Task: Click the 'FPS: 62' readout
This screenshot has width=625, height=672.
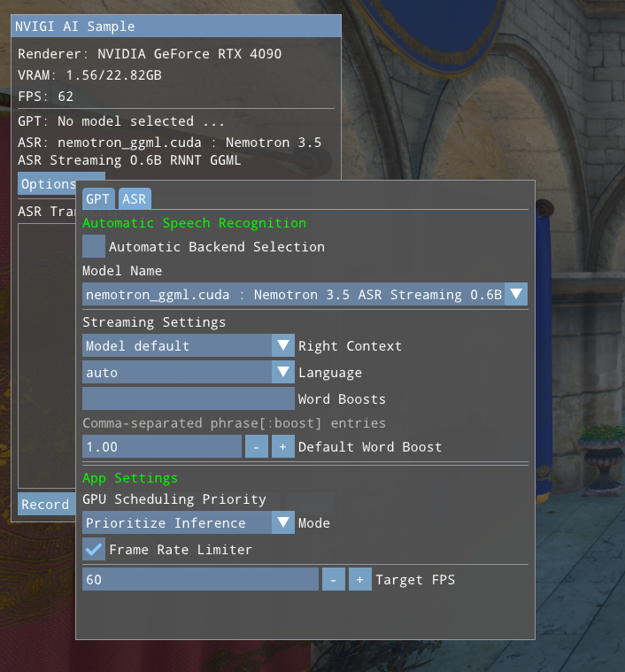Action: click(x=46, y=97)
